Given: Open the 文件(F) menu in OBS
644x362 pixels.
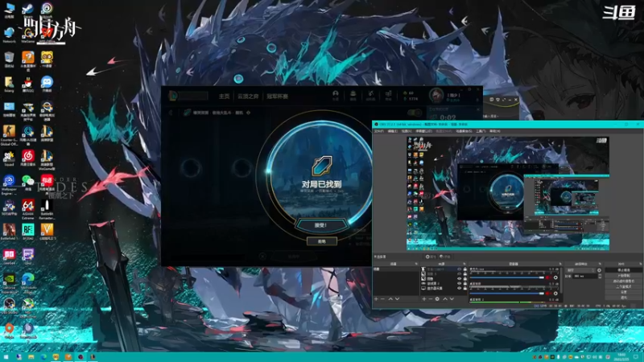Looking at the screenshot, I should coord(379,131).
